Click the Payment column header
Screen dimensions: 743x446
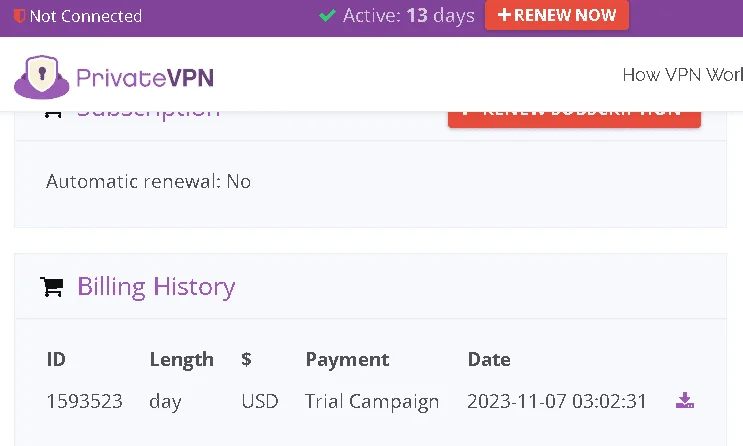click(x=347, y=359)
